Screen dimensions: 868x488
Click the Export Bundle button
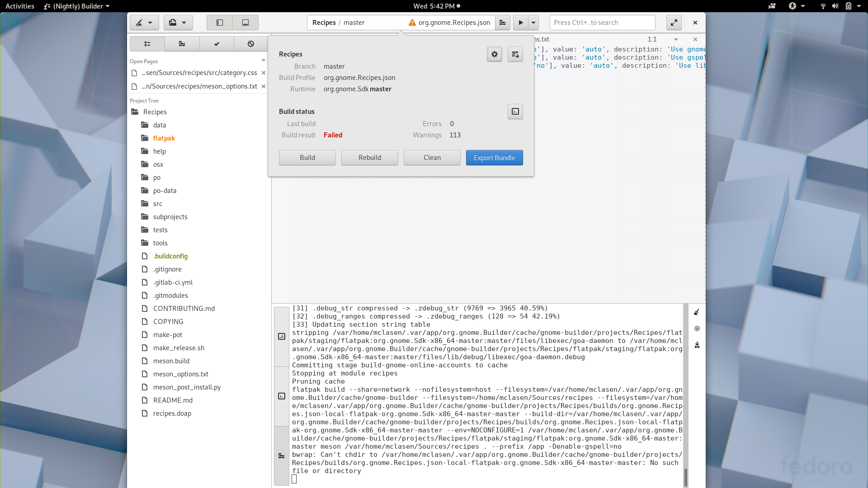tap(495, 158)
